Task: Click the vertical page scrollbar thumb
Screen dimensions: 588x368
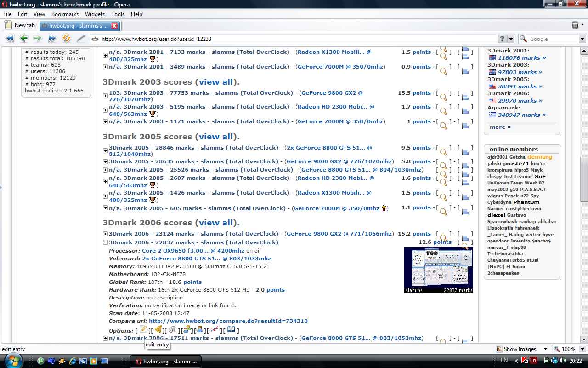Action: 584,179
